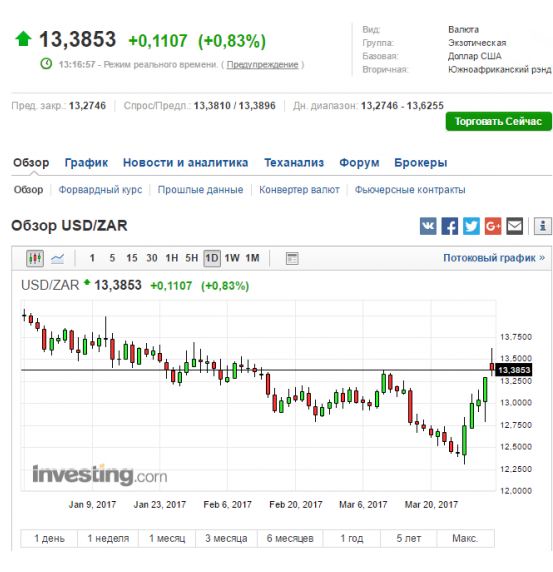
Task: Share the page via Facebook icon
Action: [449, 226]
